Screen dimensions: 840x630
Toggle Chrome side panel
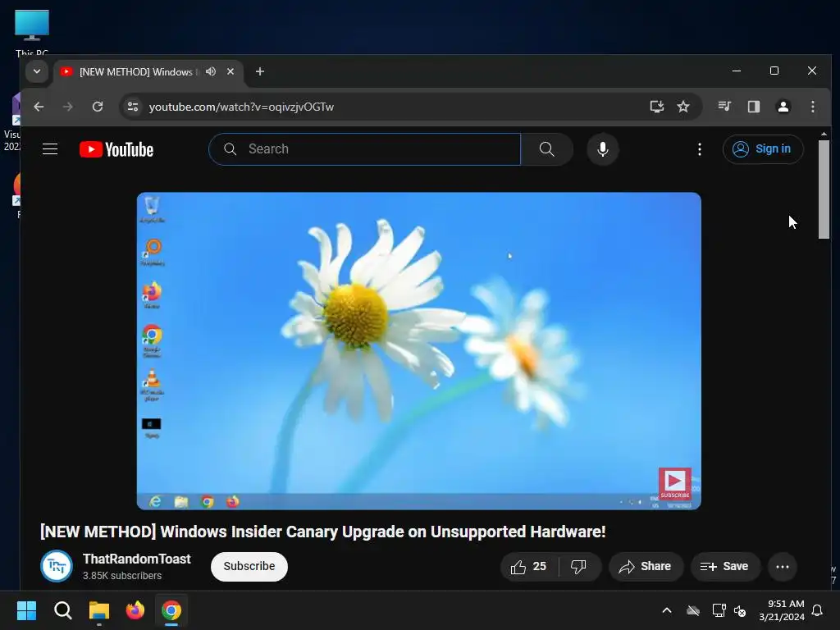coord(754,107)
